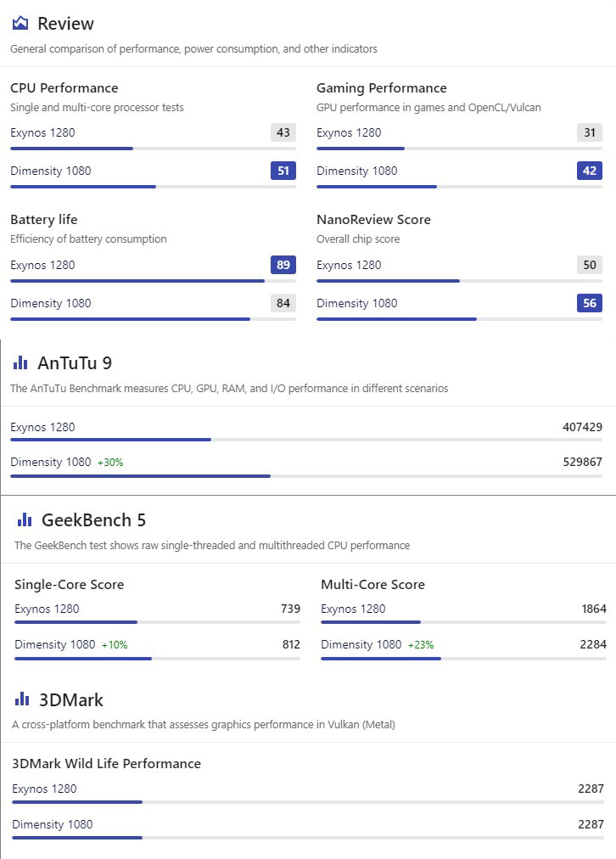This screenshot has width=616, height=859.
Task: Click the Multi-Core Score +23% label
Action: point(421,645)
